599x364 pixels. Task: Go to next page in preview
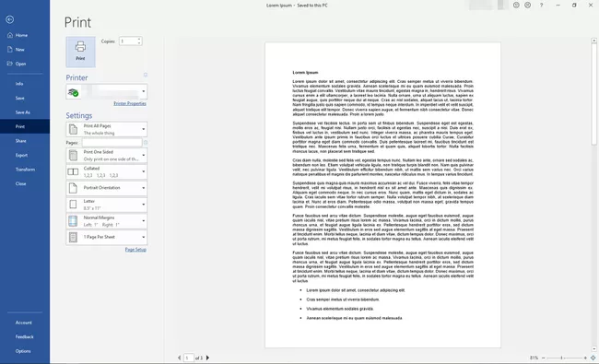(x=208, y=358)
